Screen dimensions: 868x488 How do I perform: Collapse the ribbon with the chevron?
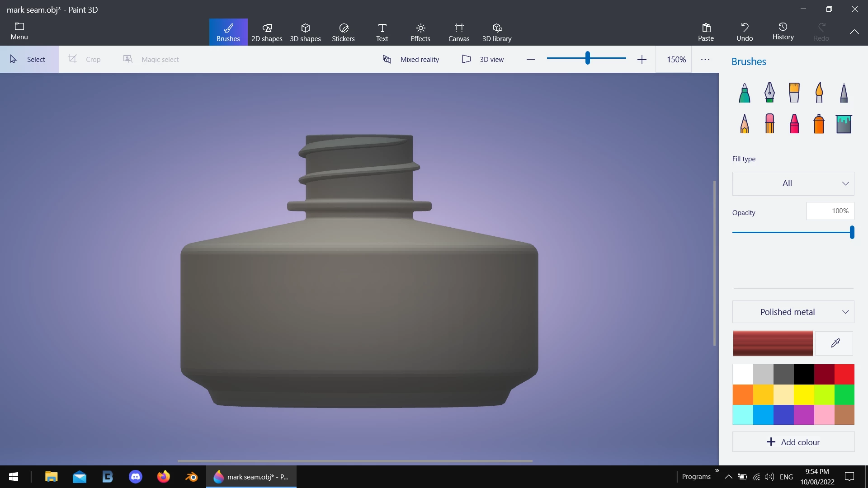point(854,32)
